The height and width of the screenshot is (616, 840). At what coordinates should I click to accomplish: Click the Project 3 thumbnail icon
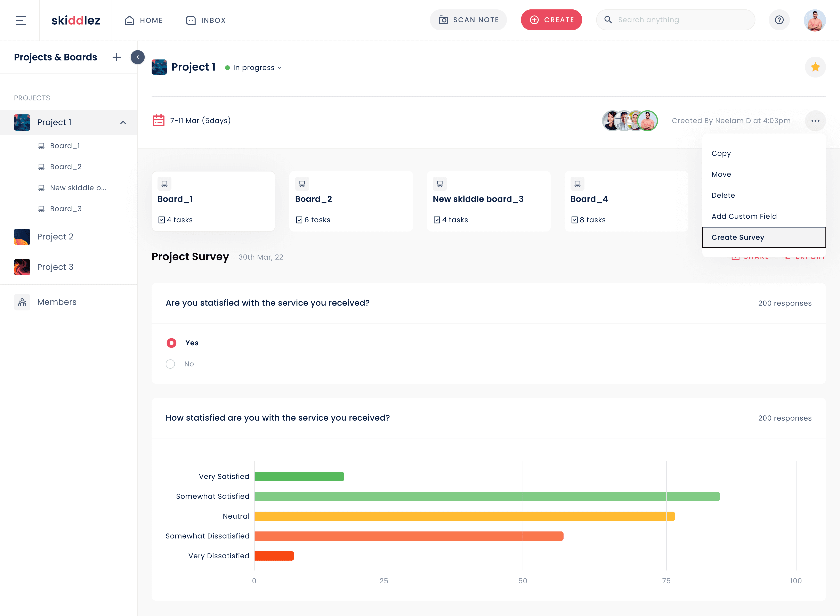[22, 267]
